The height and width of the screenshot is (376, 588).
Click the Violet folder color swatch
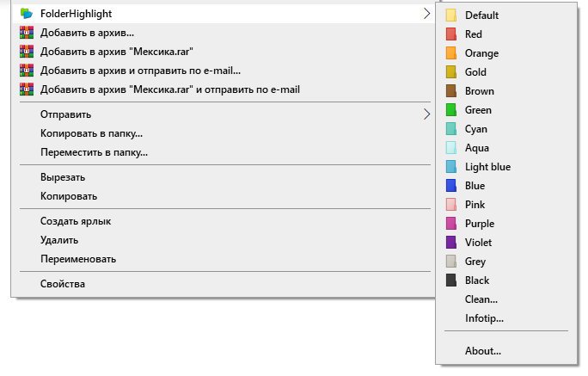(451, 243)
